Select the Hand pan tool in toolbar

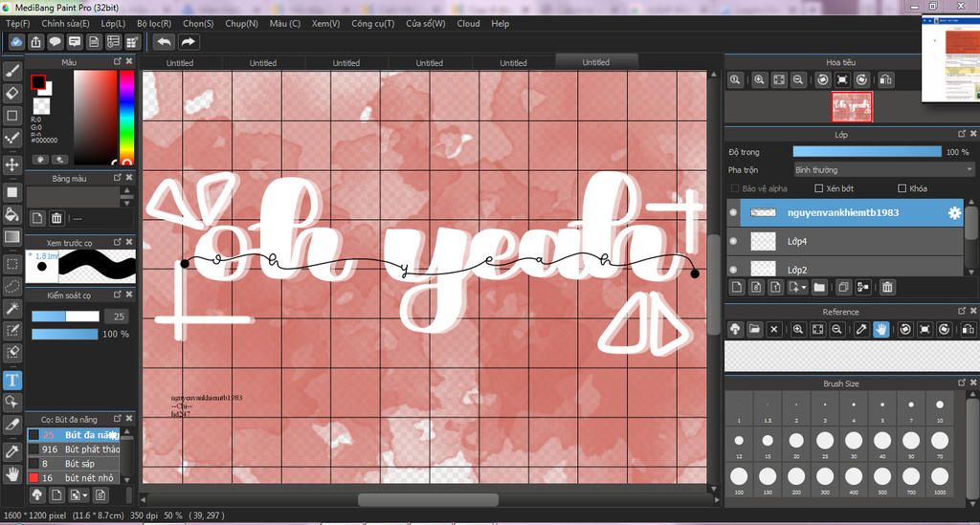pos(11,473)
